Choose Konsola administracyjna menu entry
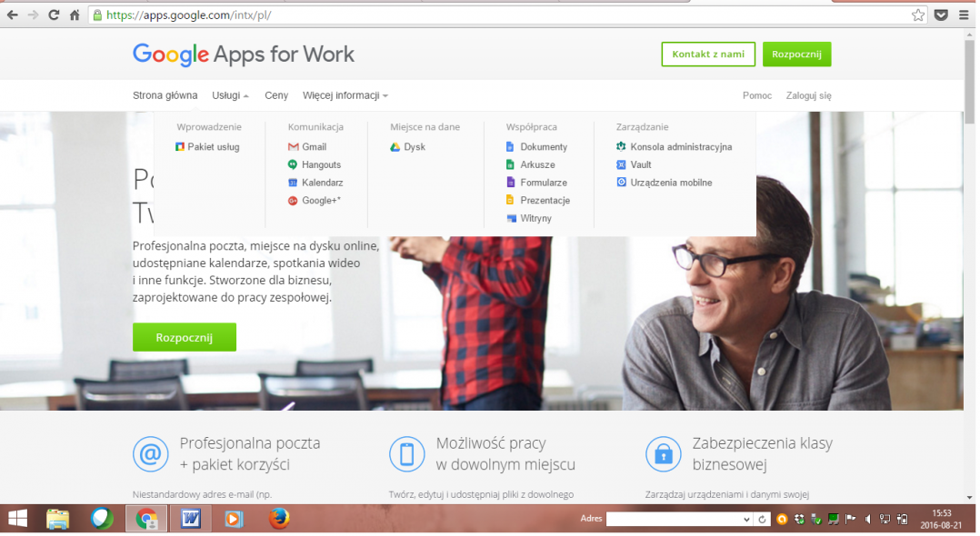This screenshot has width=980, height=536. click(x=681, y=147)
